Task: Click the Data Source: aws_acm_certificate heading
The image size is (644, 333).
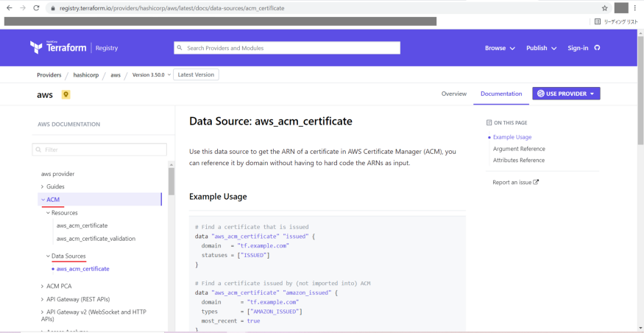Action: [x=271, y=122]
